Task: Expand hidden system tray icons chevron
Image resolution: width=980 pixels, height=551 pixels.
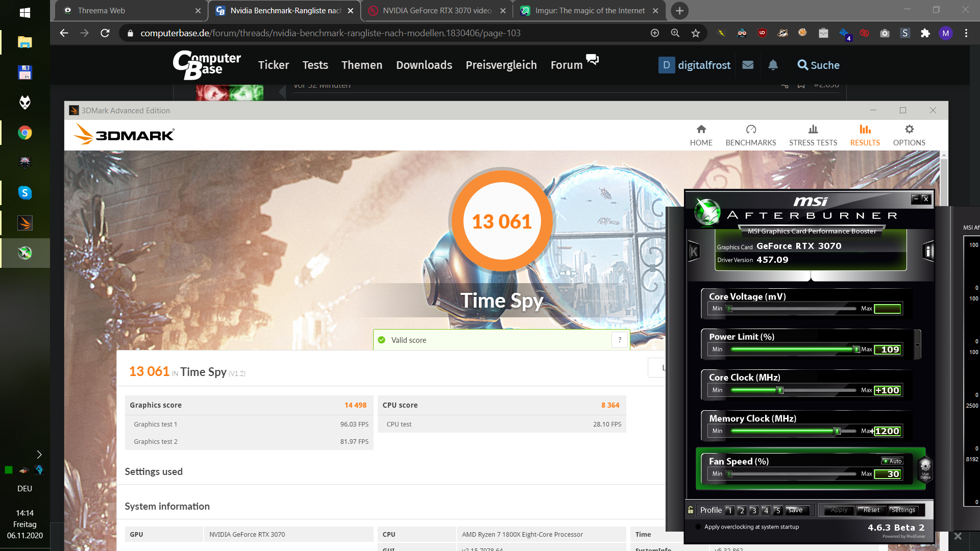Action: click(39, 454)
